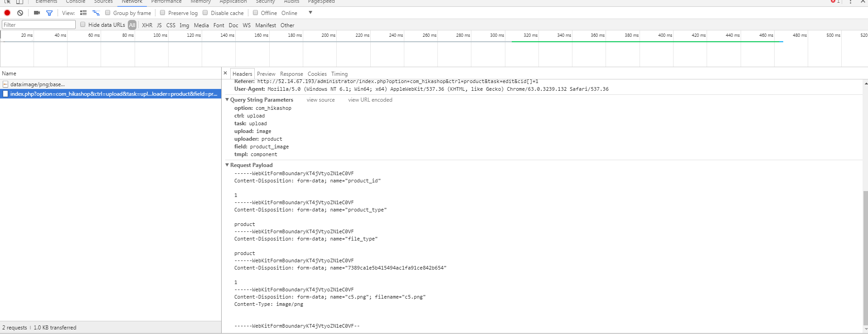Filter requests by Media
Viewport: 868px width, 334px height.
coord(201,25)
